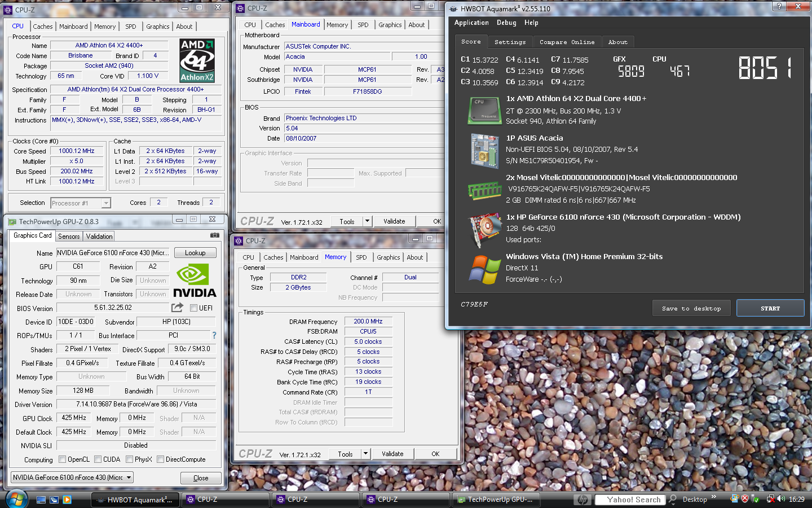Viewport: 812px width, 508px height.
Task: Click the Core Speed 1000.12 MHz value
Action: [77, 151]
